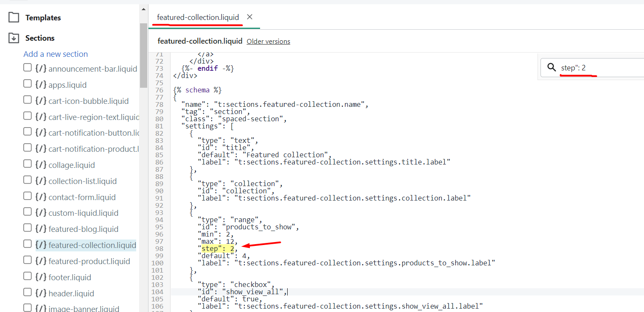Image resolution: width=644 pixels, height=312 pixels.
Task: Click the featured-collection.liquid file heading above the code
Action: [200, 41]
